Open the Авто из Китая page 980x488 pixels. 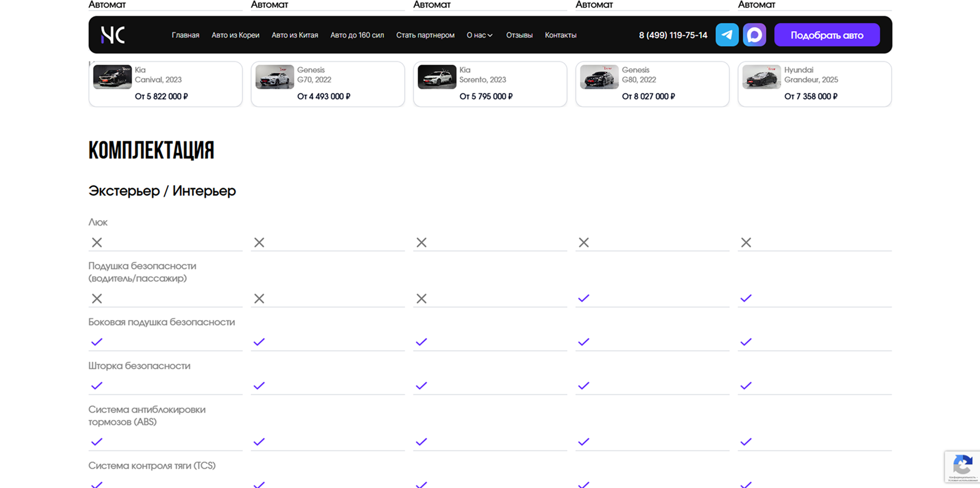[x=295, y=35]
